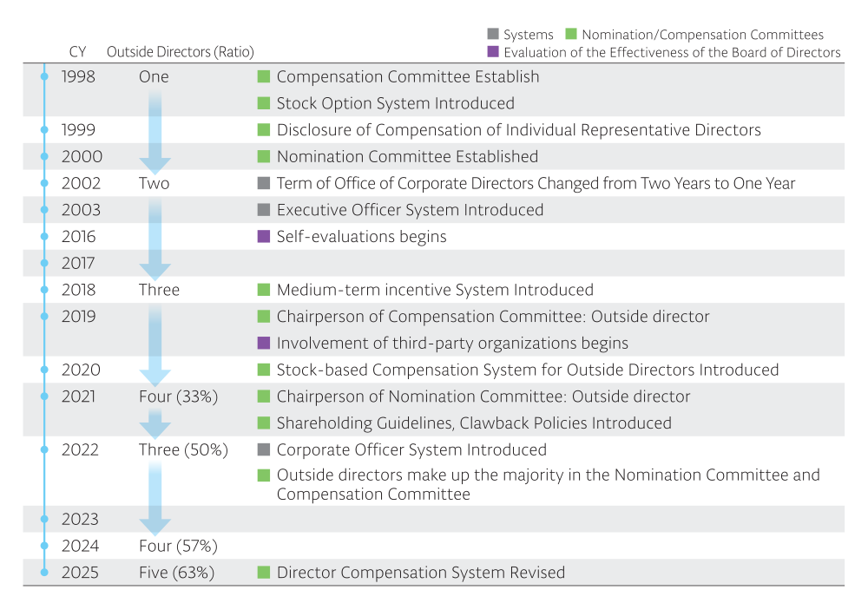Click the green square beside Stock Option System Introduced
Image resolution: width=868 pixels, height=603 pixels.
tap(264, 103)
